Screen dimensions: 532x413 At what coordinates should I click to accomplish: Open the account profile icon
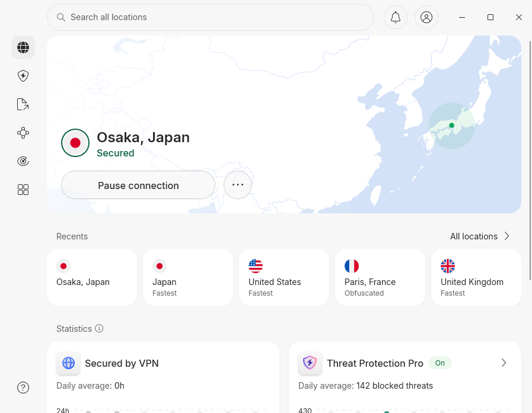[426, 17]
